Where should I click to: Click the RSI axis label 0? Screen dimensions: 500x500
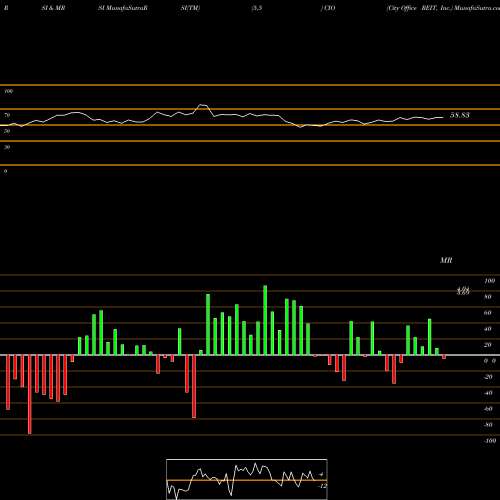(x=5, y=171)
